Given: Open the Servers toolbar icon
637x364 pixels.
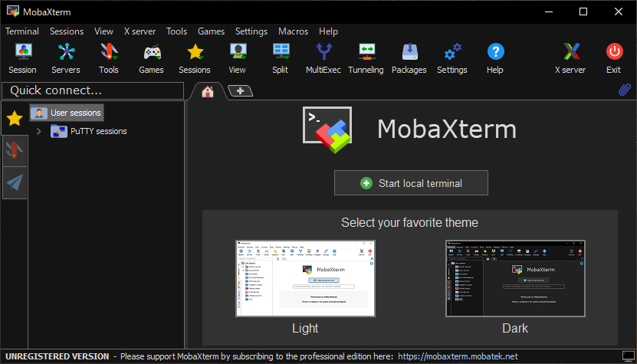Looking at the screenshot, I should (x=66, y=52).
